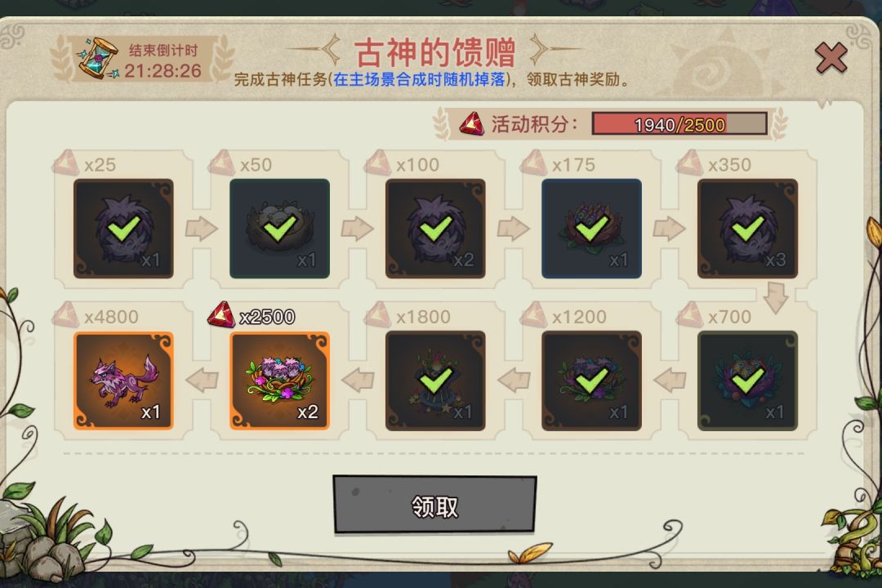Open the blue 在主场景合成时随机掉落 link text

pos(419,79)
